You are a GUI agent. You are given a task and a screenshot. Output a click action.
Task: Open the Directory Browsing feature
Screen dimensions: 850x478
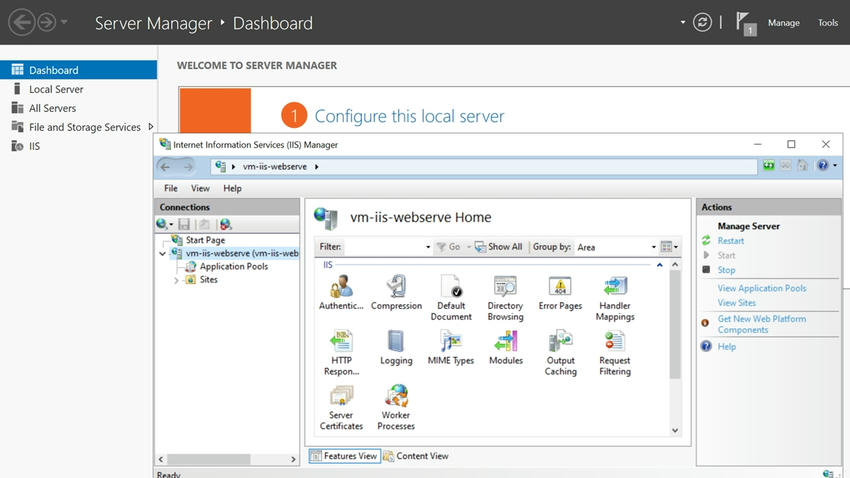(505, 298)
